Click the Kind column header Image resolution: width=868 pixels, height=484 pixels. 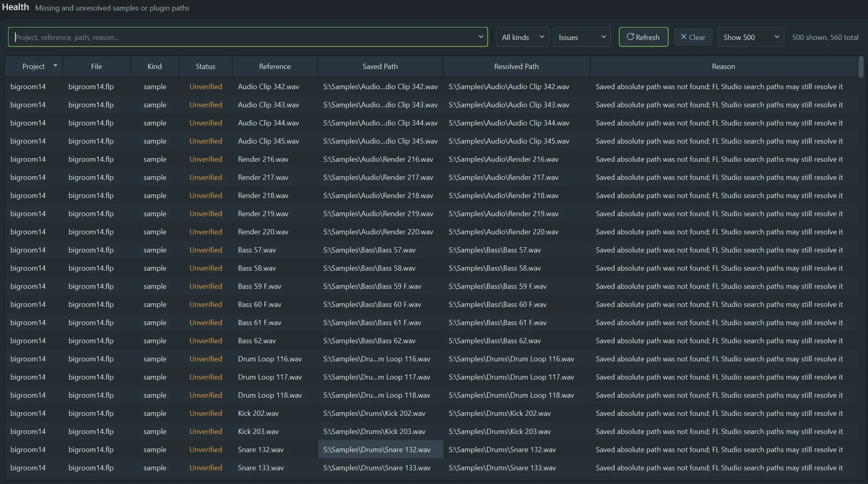154,66
